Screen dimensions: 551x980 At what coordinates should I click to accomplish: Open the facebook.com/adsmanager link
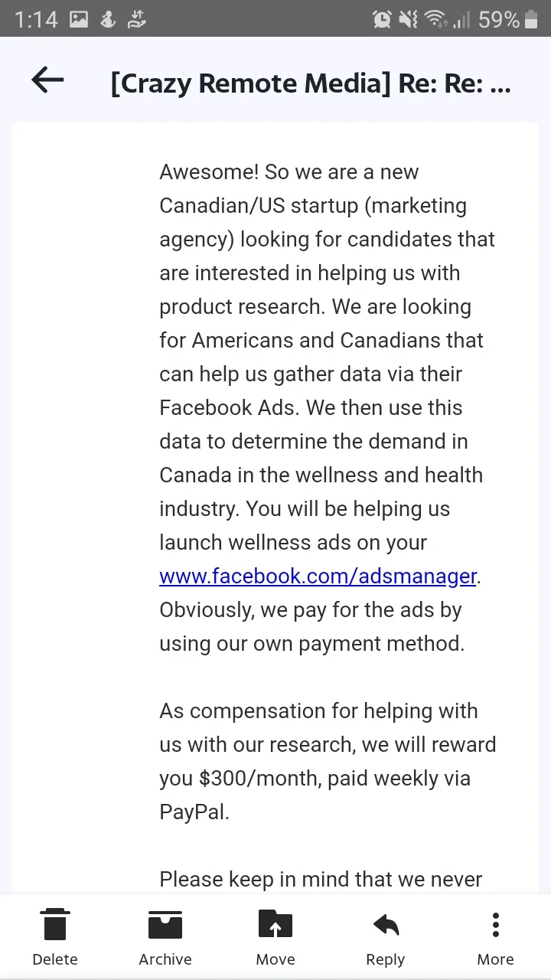tap(318, 576)
